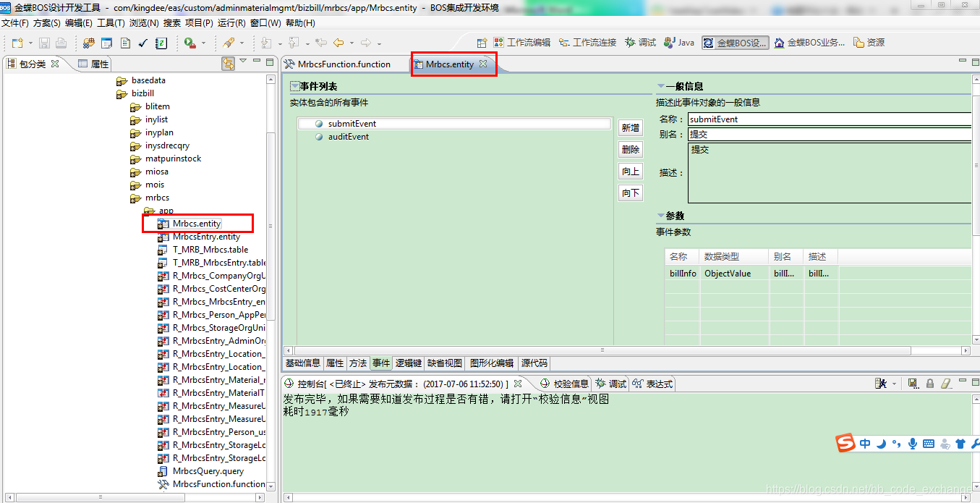Click the Print icon in toolbar
This screenshot has height=503, width=980.
tap(61, 43)
